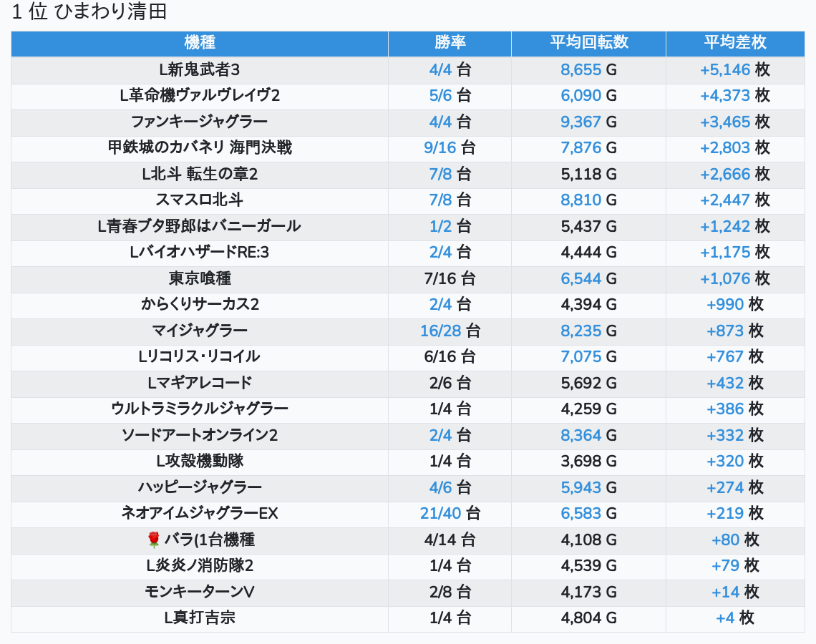The width and height of the screenshot is (816, 644).
Task: Click 8,364 G for ソードアートオンライン2
Action: (581, 435)
